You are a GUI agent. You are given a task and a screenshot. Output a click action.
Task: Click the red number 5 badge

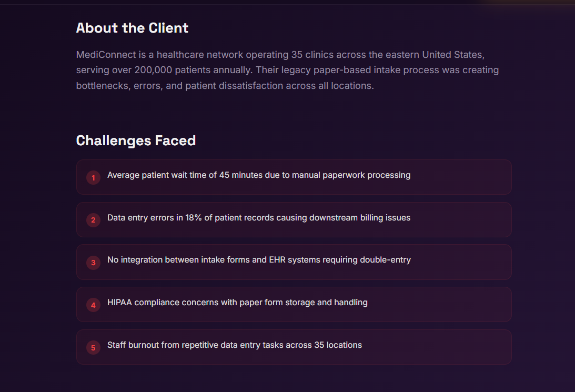click(x=93, y=348)
